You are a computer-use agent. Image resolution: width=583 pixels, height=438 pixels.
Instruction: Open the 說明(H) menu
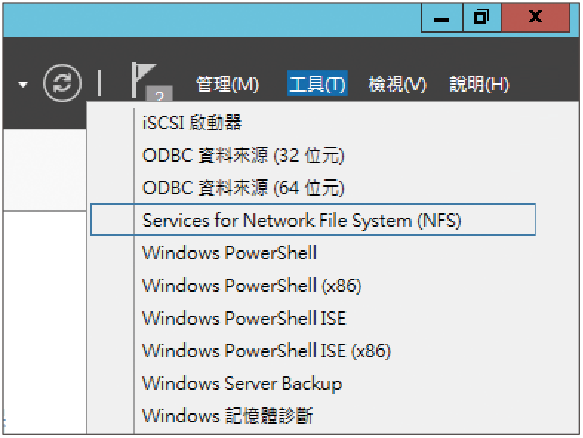479,84
